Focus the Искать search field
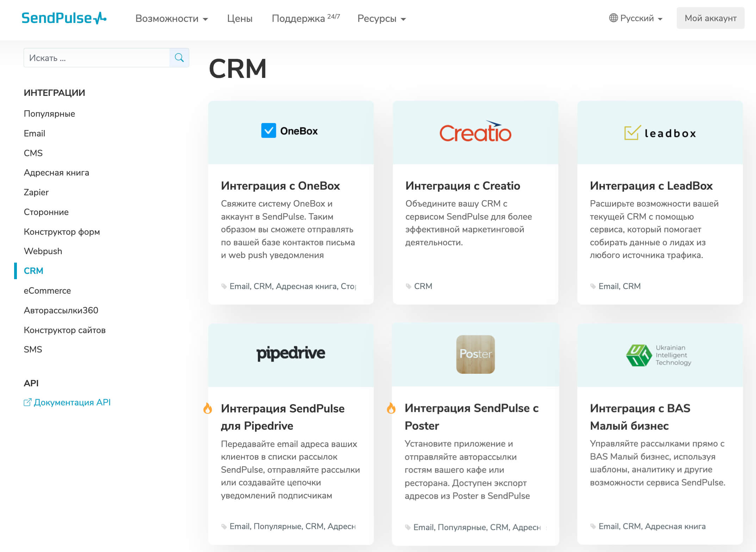This screenshot has width=756, height=552. point(97,57)
